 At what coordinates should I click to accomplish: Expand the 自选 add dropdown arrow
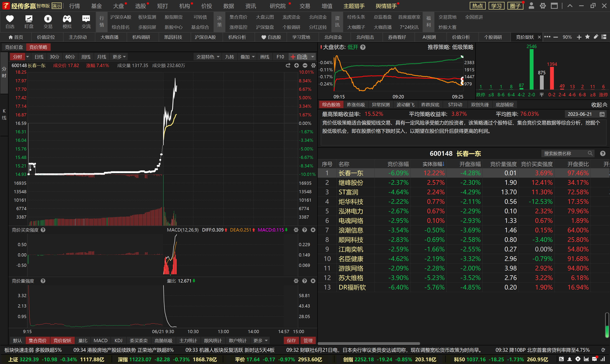tap(313, 57)
